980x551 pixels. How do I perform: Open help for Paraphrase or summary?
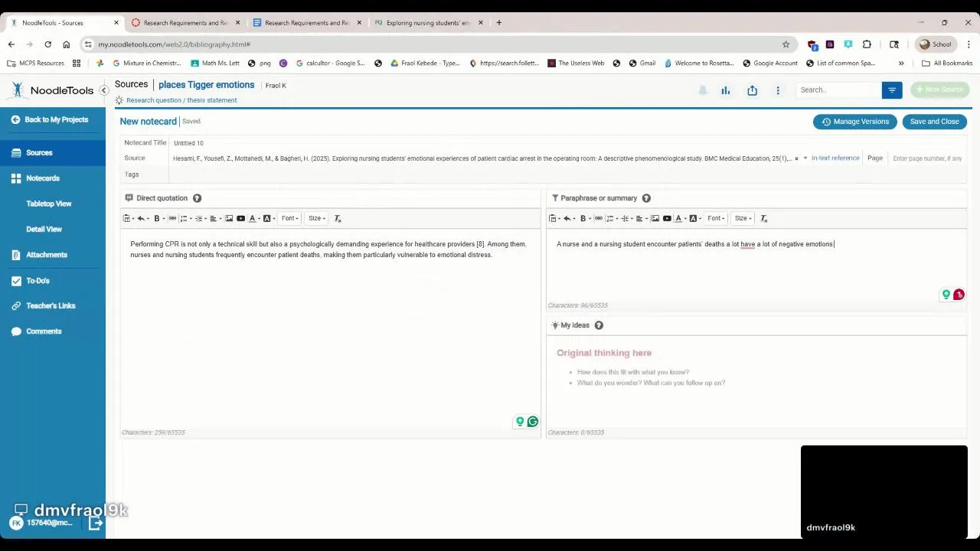tap(646, 198)
